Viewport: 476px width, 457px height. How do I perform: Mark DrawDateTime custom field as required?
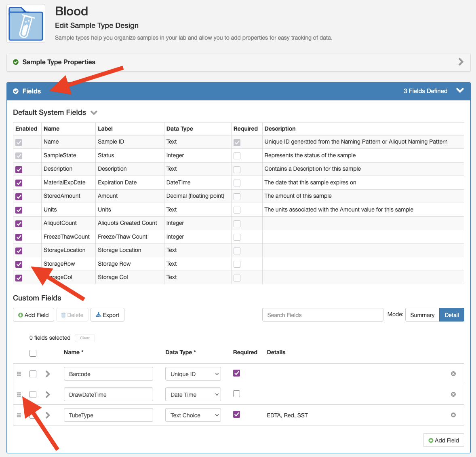click(237, 394)
